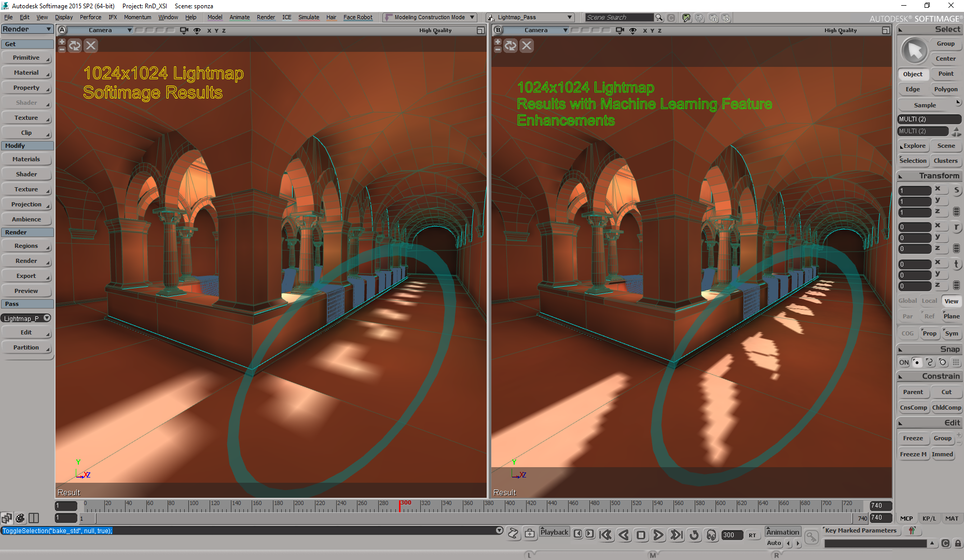
Task: Collapse the Snap panel
Action: tap(901, 349)
